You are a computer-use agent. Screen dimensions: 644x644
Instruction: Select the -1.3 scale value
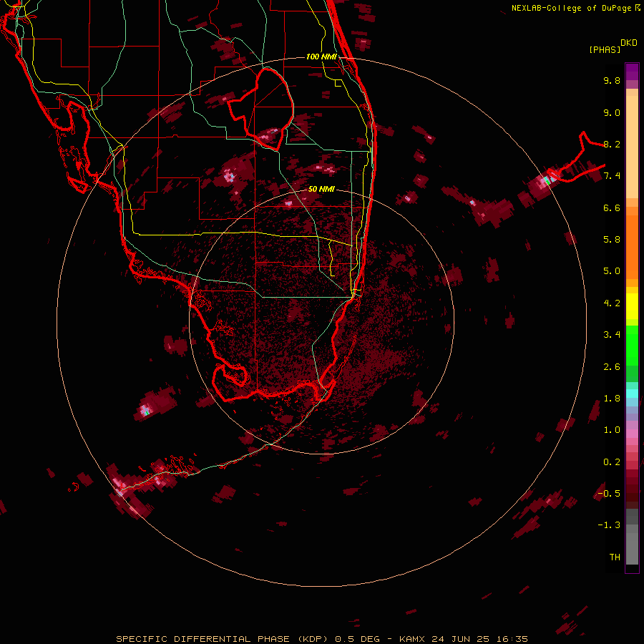pyautogui.click(x=609, y=525)
